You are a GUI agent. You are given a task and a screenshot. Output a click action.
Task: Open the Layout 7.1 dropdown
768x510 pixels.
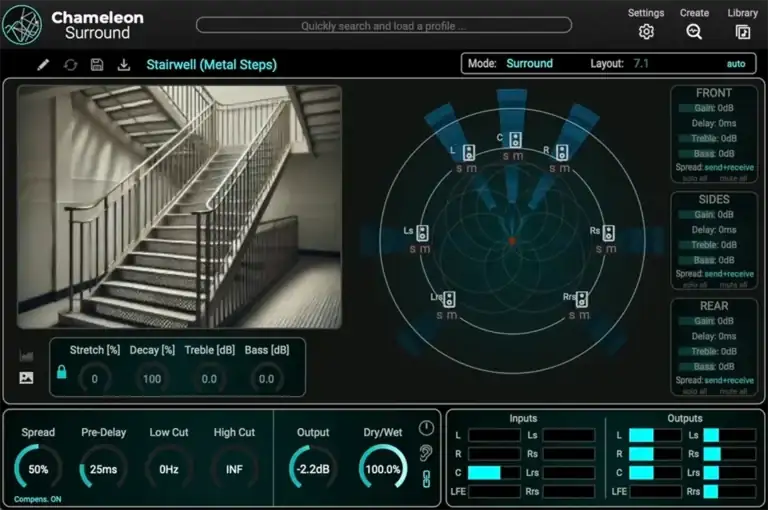pos(641,63)
